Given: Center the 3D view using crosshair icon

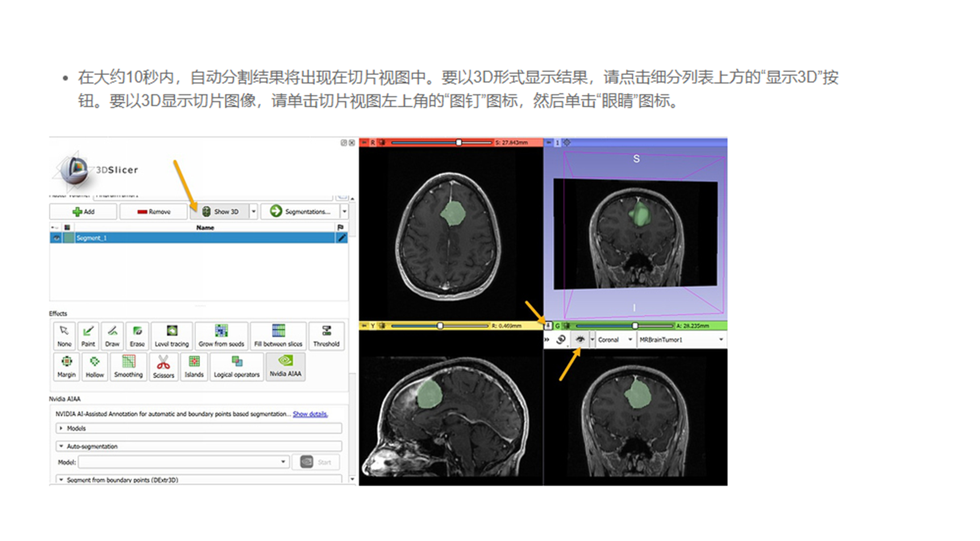Looking at the screenshot, I should pos(566,142).
